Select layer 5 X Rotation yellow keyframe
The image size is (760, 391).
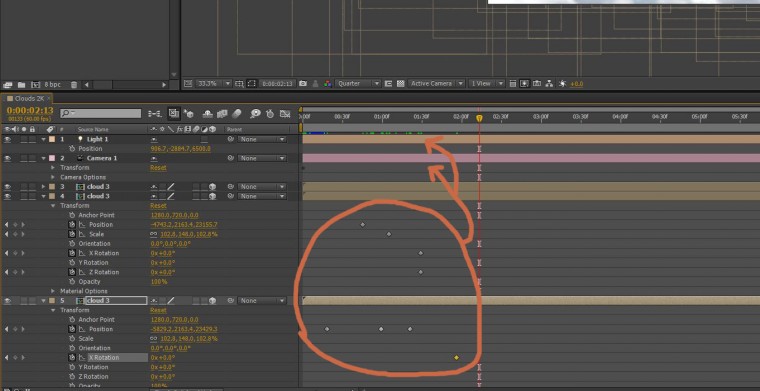[456, 358]
